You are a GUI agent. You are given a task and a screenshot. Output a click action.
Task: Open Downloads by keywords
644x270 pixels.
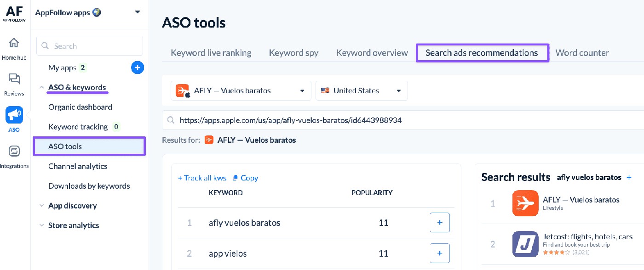(89, 186)
